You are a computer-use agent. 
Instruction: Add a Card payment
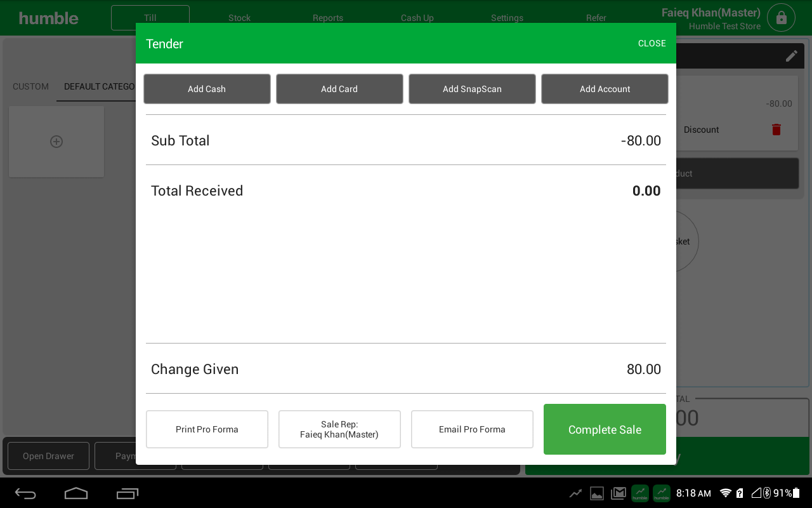[339, 89]
